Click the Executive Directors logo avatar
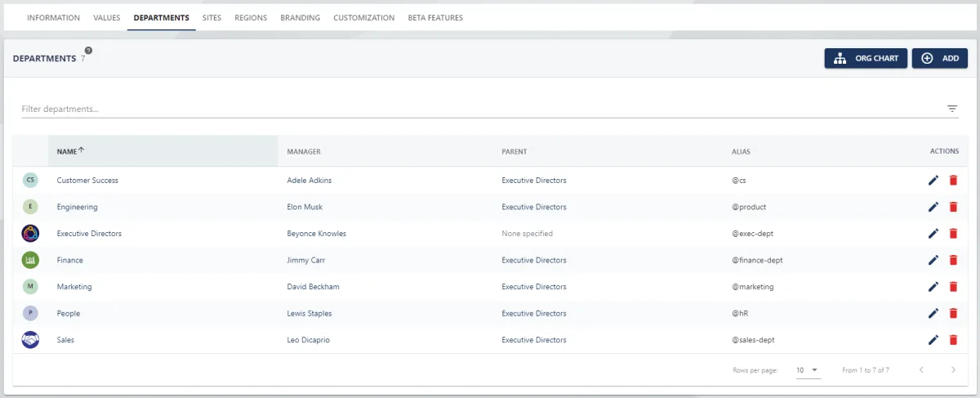The image size is (980, 398). 30,234
